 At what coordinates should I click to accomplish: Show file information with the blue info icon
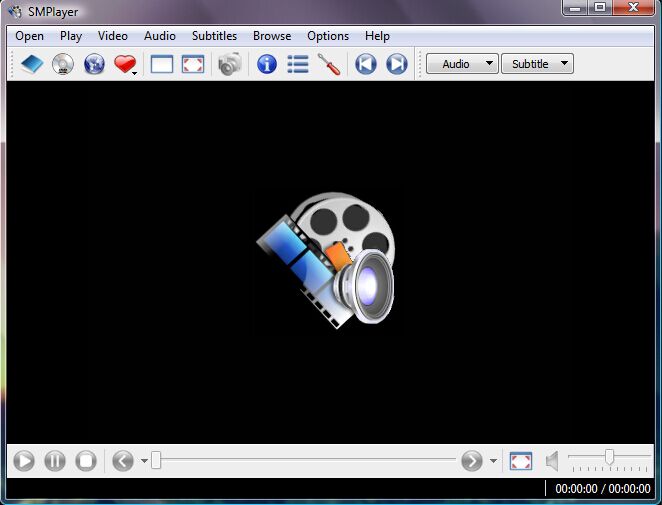point(267,65)
